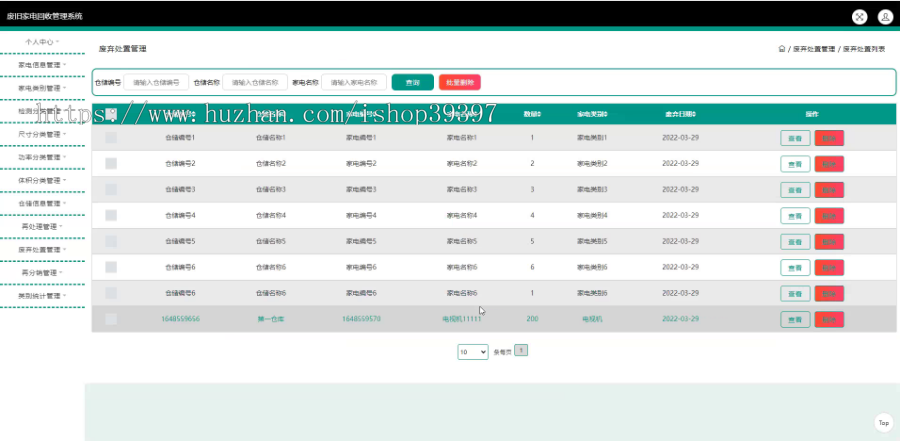Open the 废弃处置管理 sidebar menu
Viewport: 900px width, 441px height.
(42, 250)
